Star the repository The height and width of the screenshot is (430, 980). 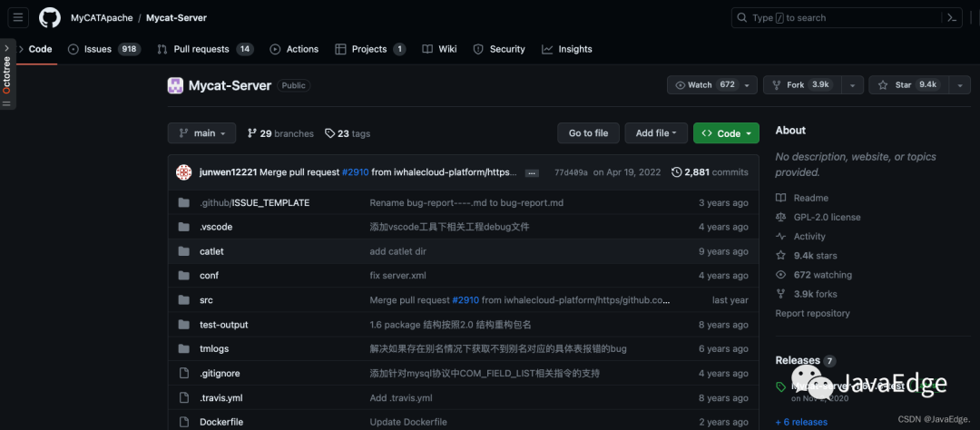point(908,85)
